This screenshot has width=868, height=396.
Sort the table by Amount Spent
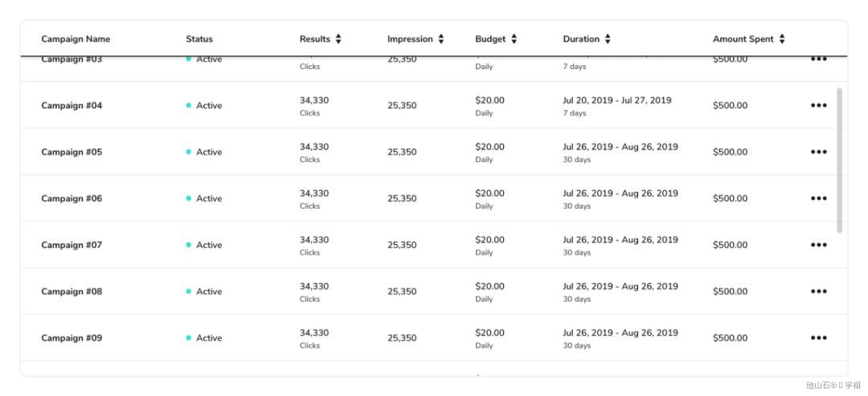pos(782,39)
